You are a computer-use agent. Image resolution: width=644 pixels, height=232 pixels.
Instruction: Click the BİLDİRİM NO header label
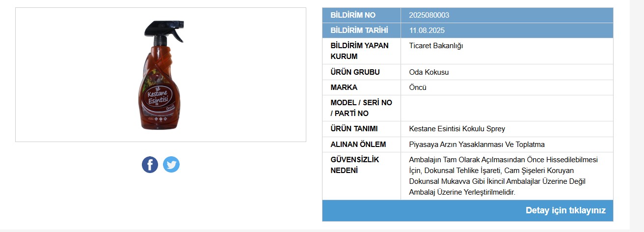pos(353,15)
